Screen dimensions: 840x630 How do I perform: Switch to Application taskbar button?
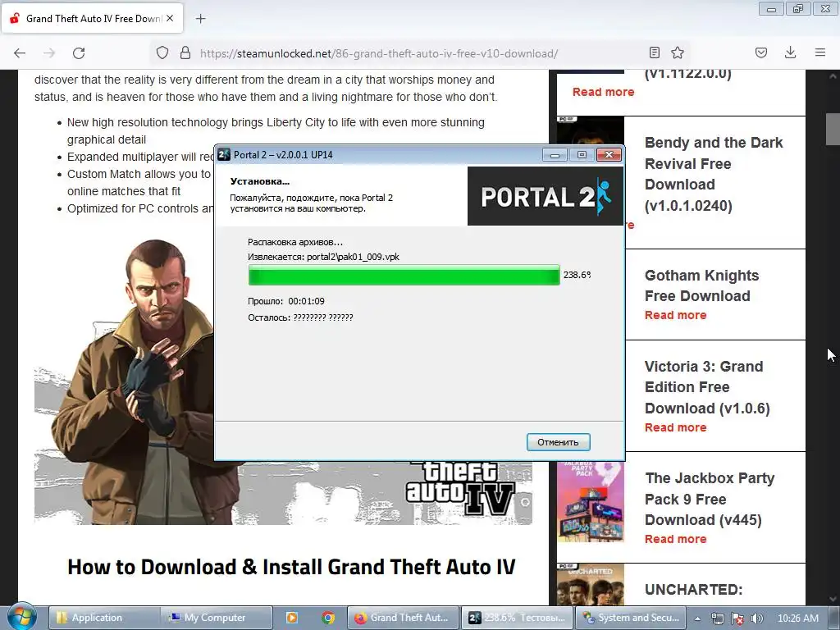[104, 618]
